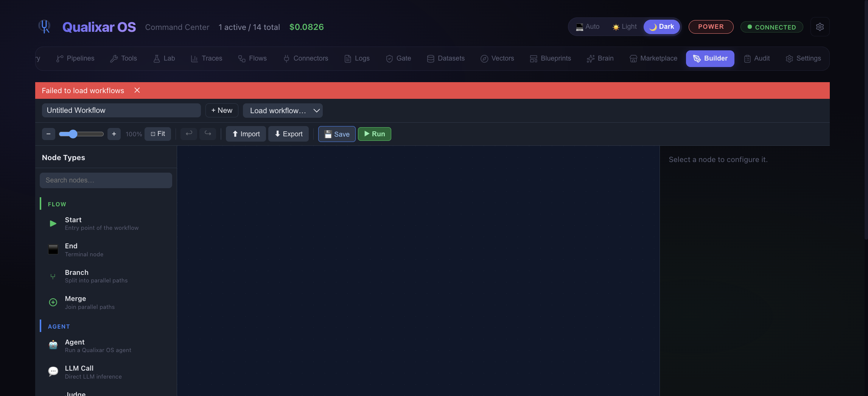Collapse the AGENT node category

pyautogui.click(x=59, y=326)
